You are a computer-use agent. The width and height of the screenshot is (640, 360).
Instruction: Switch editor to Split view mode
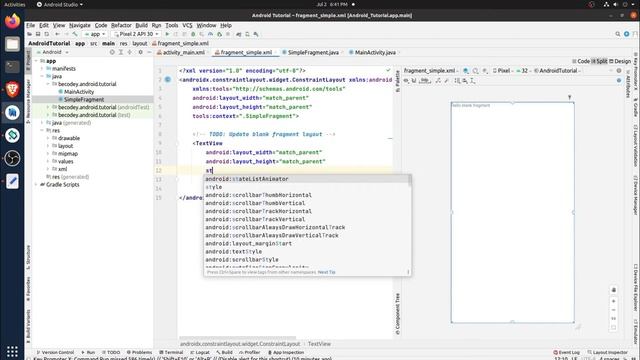point(600,61)
